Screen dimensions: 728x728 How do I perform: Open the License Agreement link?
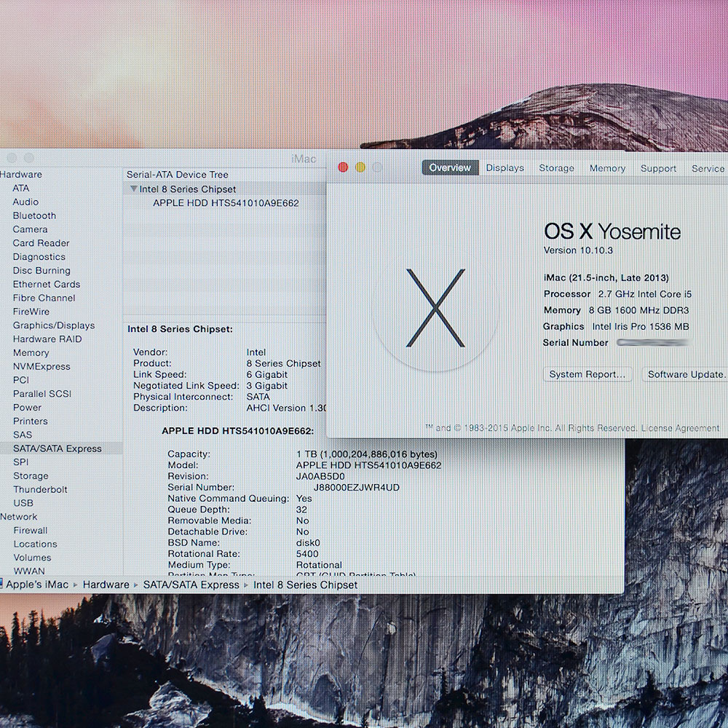pyautogui.click(x=680, y=428)
